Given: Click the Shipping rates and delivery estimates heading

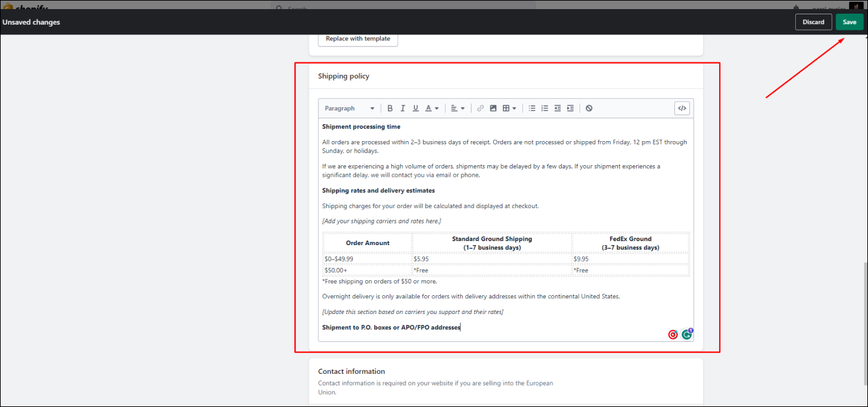Looking at the screenshot, I should tap(379, 190).
